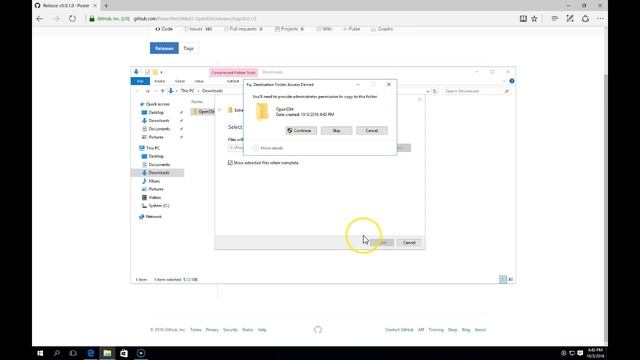Screen dimensions: 640x360
Task: Open the Edge More actions menu
Action: pos(600,19)
